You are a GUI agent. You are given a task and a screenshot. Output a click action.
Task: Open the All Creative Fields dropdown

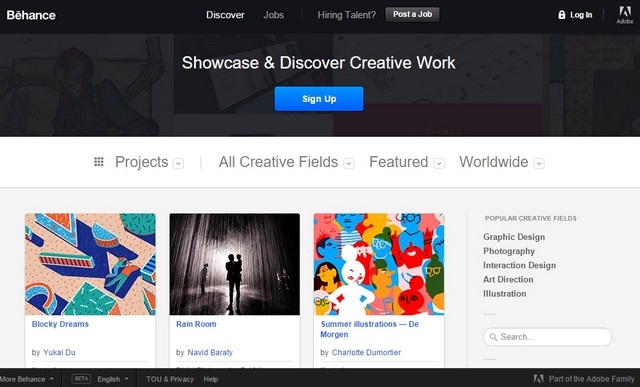tap(349, 163)
